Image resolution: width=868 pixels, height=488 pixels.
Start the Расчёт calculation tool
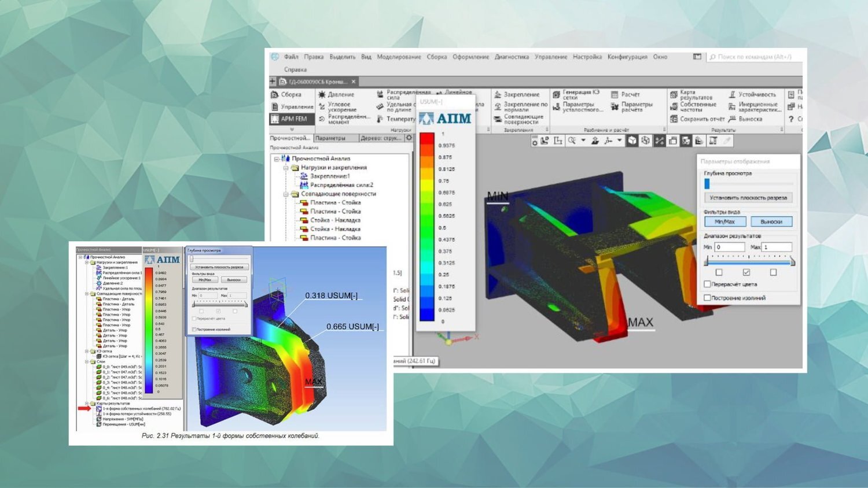pos(615,94)
